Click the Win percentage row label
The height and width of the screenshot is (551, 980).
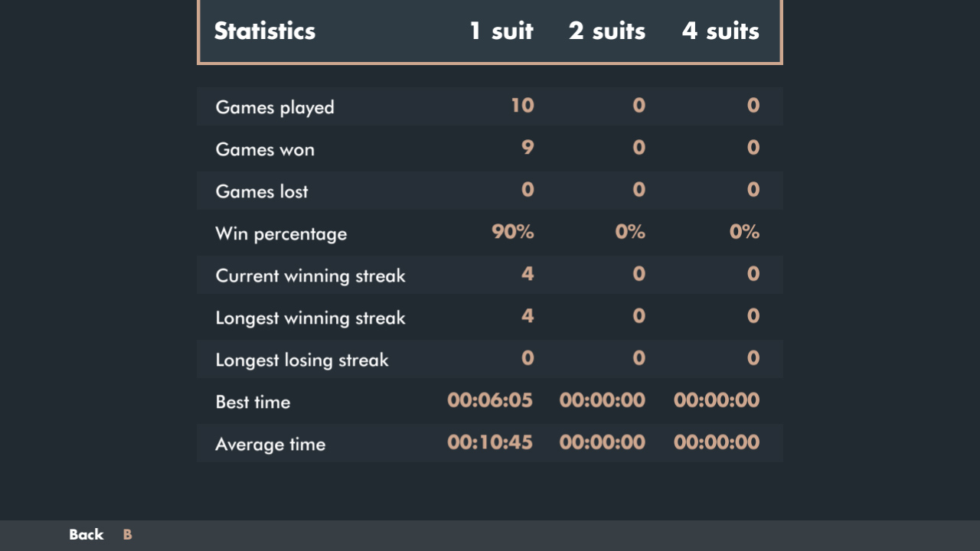click(281, 233)
